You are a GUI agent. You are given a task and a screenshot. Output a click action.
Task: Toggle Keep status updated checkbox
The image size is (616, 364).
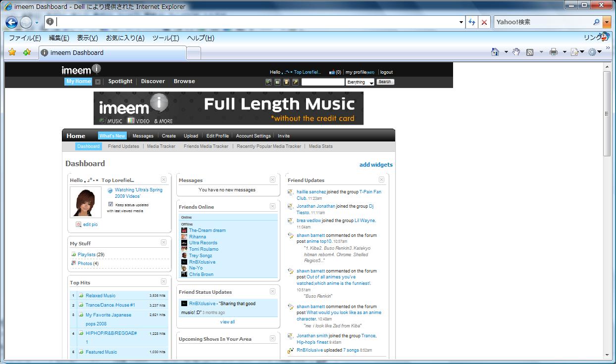coord(110,204)
